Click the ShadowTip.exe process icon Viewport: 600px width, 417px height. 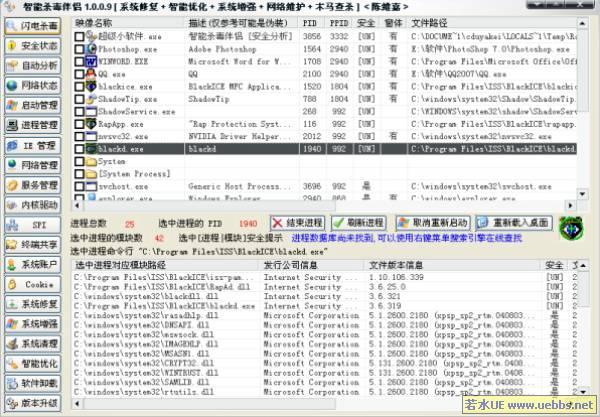click(x=91, y=99)
